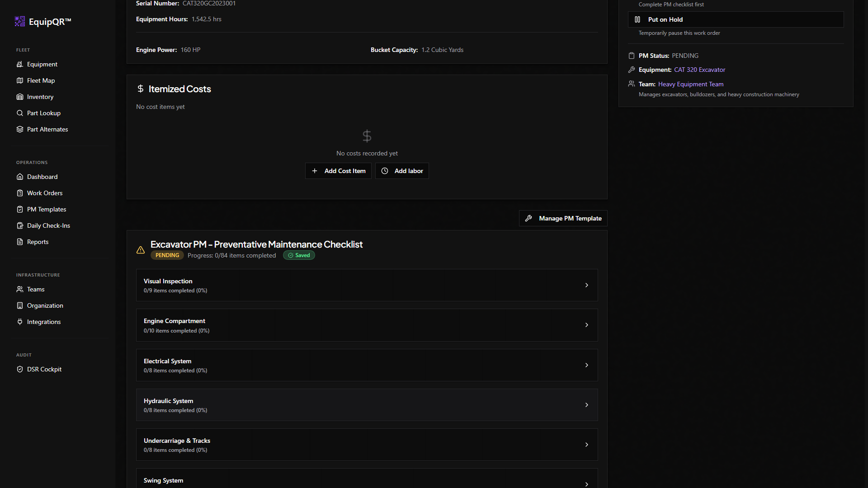Click the EquipQR logo icon
Image resolution: width=868 pixels, height=488 pixels.
pos(20,21)
